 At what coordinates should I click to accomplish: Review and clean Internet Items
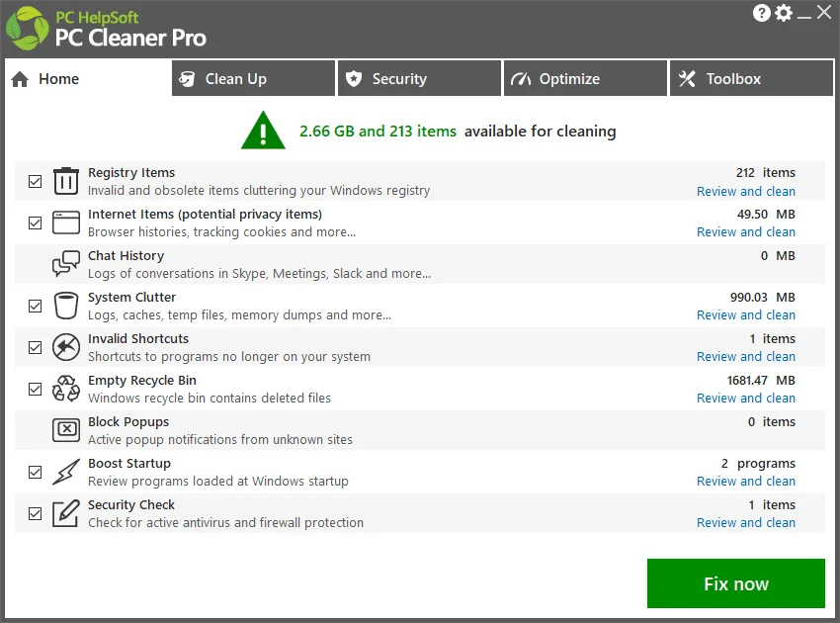pos(746,232)
